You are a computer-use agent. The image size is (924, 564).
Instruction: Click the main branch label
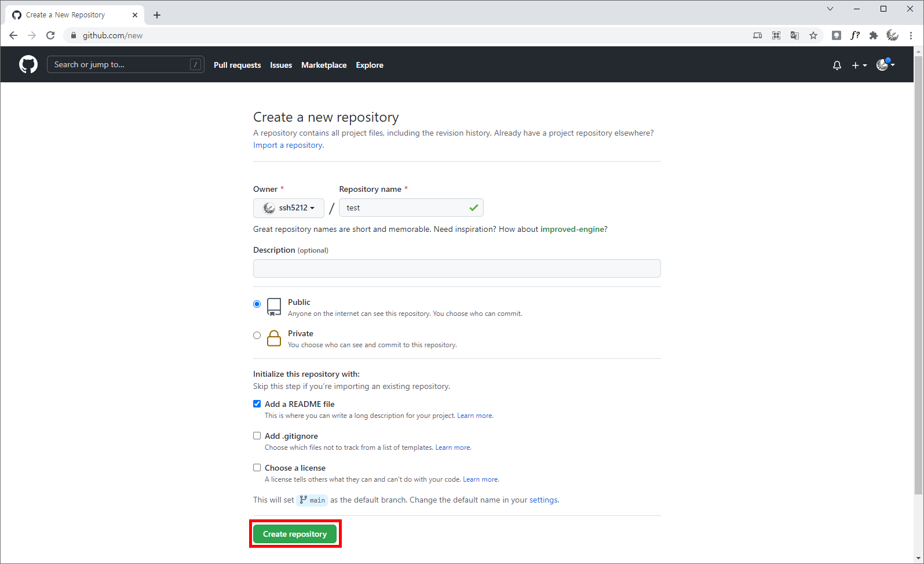point(312,500)
